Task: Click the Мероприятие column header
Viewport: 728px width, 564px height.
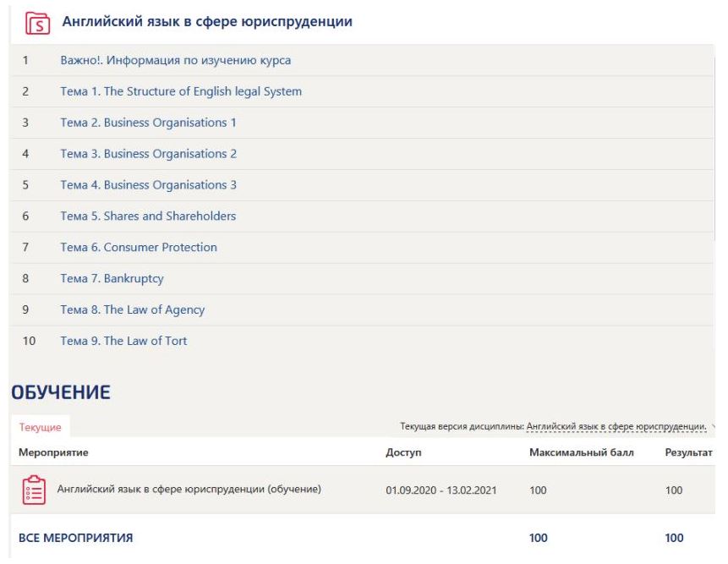Action: point(53,452)
